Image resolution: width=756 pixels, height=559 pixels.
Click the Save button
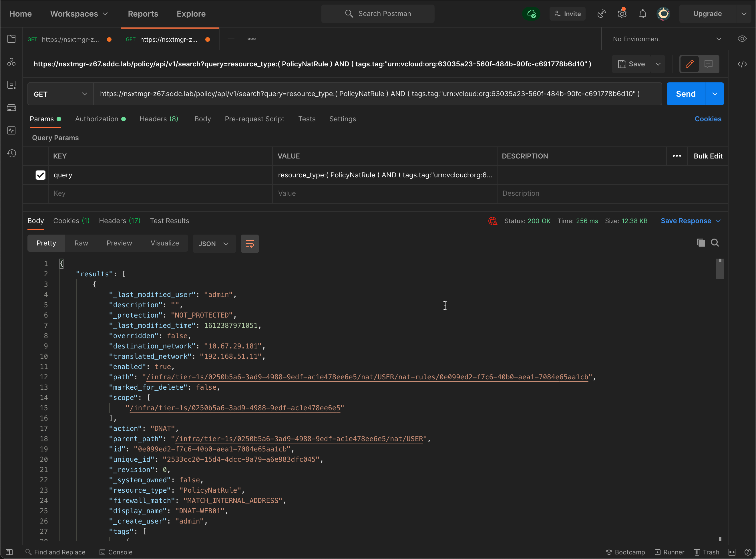coord(631,64)
